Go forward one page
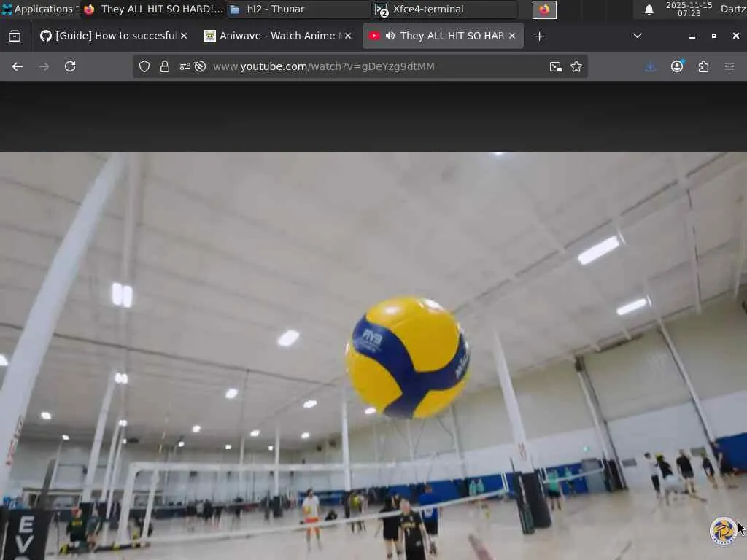Screen dimensions: 747x560 (44, 66)
